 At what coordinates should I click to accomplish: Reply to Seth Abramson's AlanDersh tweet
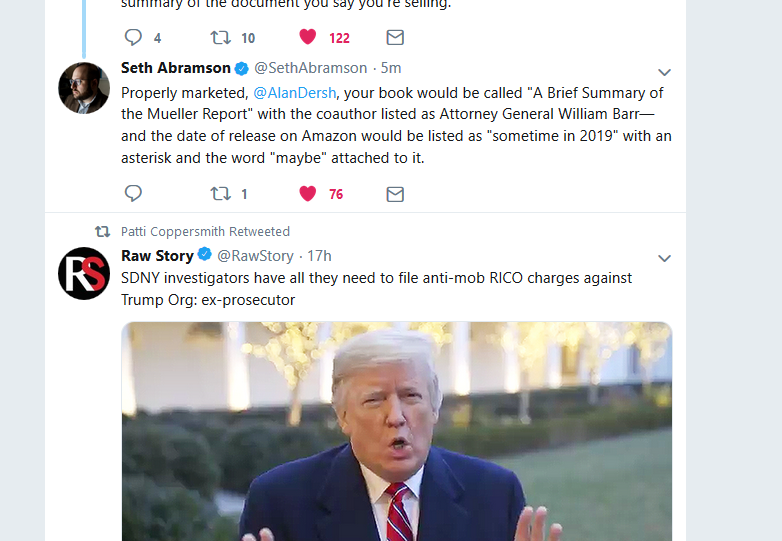tap(133, 193)
